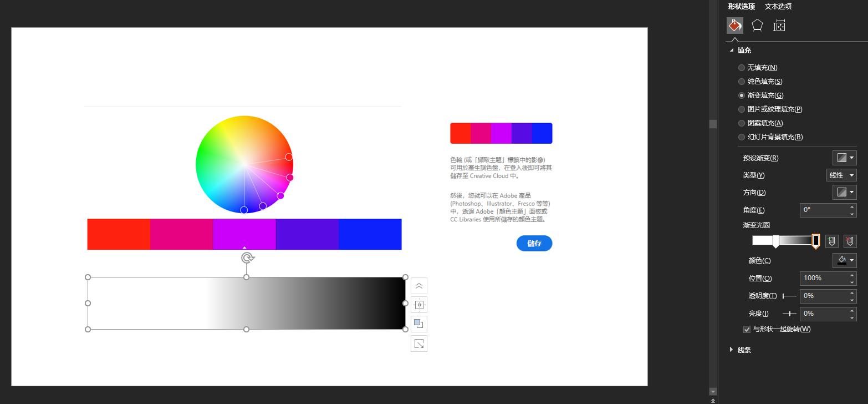Click the description paragraph starting with 色輪
The width and height of the screenshot is (868, 404).
click(x=501, y=168)
